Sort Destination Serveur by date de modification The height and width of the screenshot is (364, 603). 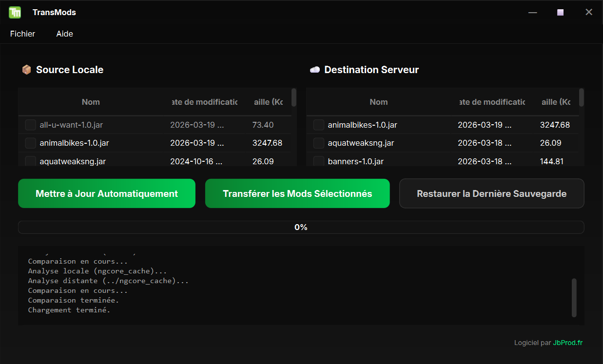click(493, 102)
